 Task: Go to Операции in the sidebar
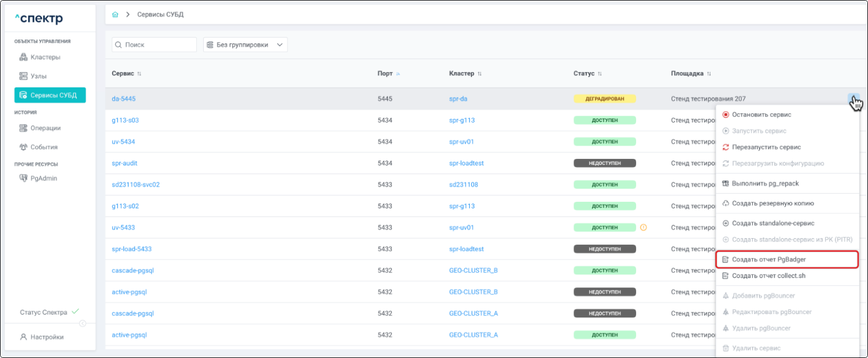click(x=45, y=128)
